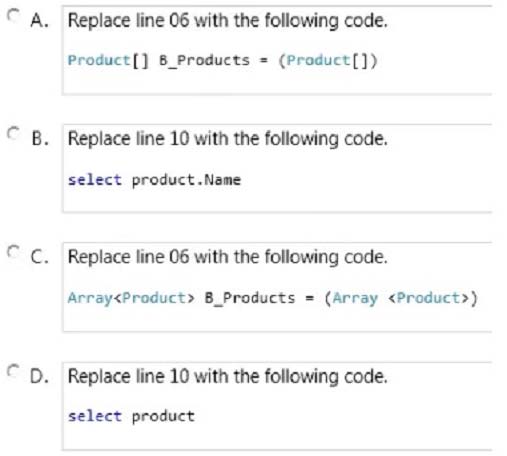Image resolution: width=507 pixels, height=456 pixels.
Task: Click the letter label C.
Action: point(39,257)
